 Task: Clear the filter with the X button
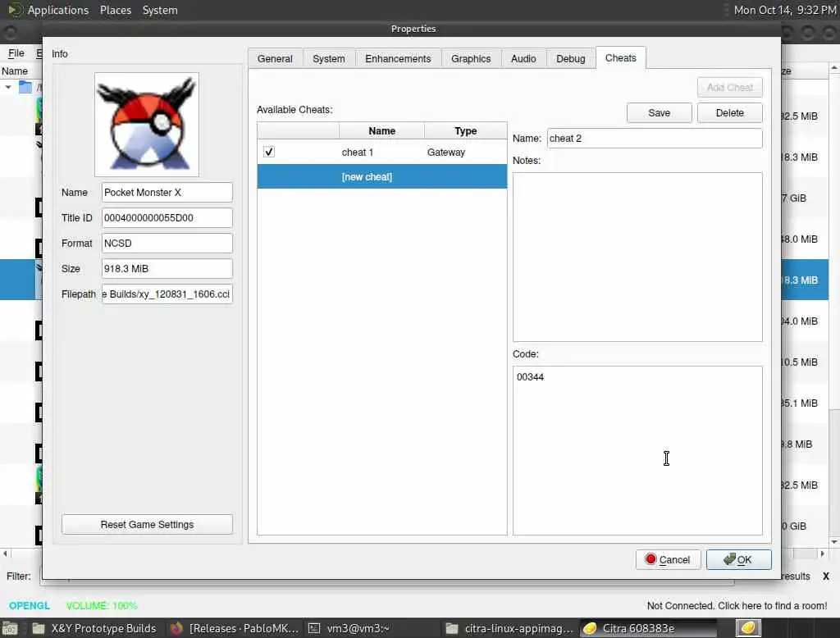coord(825,576)
